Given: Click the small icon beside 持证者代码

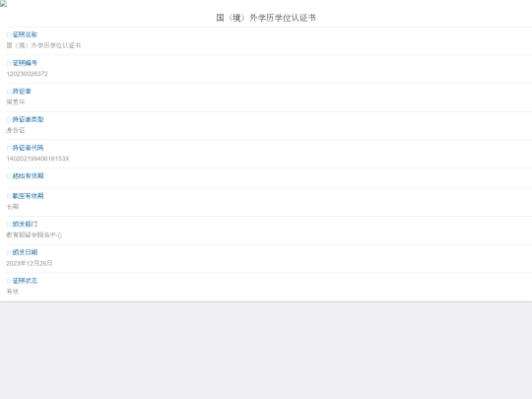Looking at the screenshot, I should tap(9, 148).
